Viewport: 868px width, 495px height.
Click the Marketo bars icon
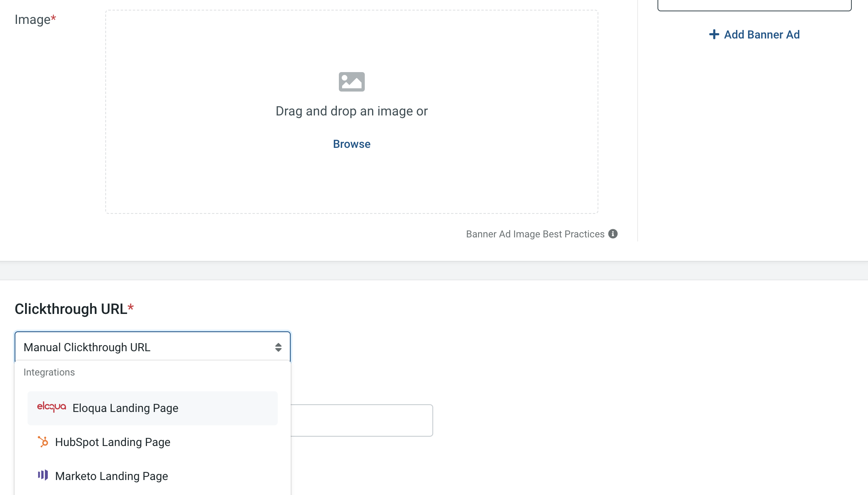43,475
